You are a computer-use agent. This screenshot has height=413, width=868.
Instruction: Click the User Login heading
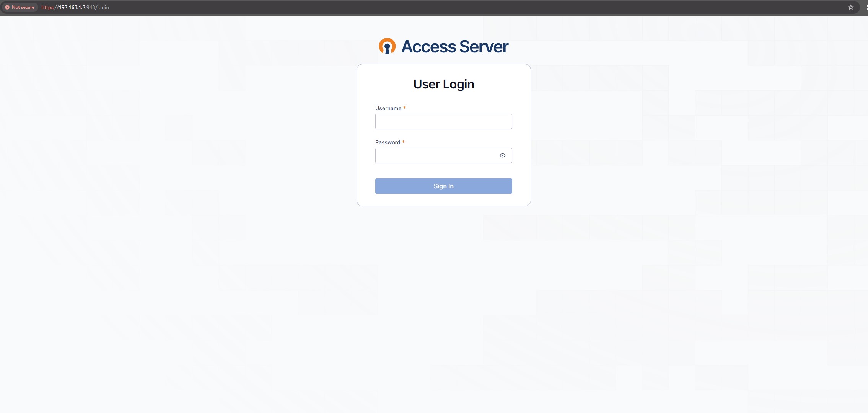pos(444,84)
